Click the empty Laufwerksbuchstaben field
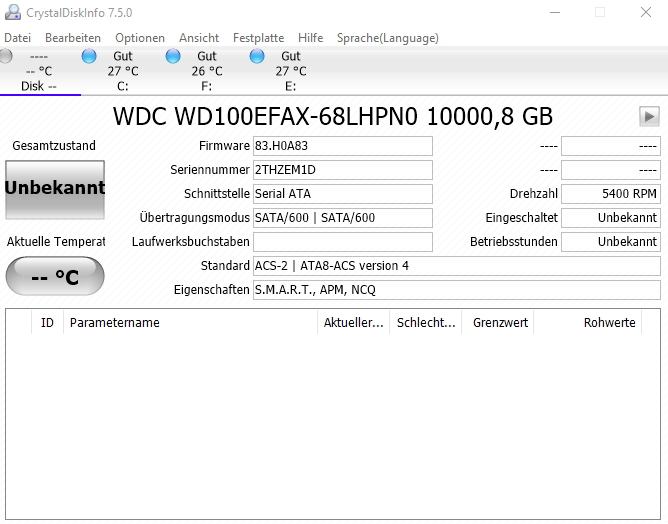This screenshot has width=668, height=524. point(343,242)
